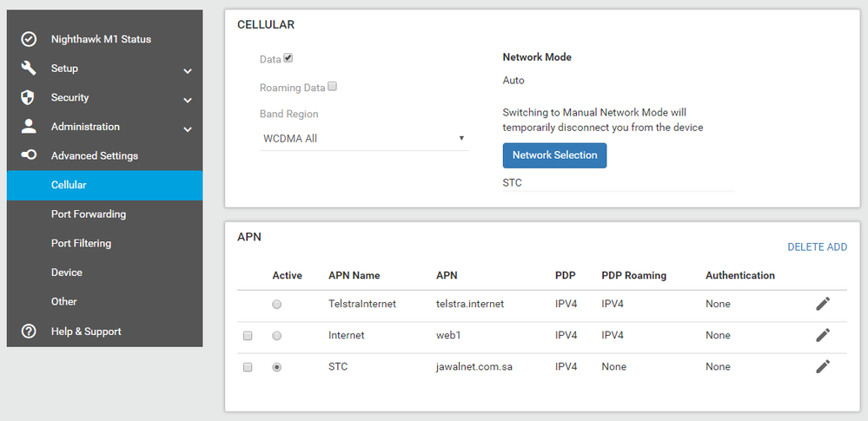The width and height of the screenshot is (868, 421).
Task: Open the Band Region WCDMA All dropdown
Action: pos(364,138)
